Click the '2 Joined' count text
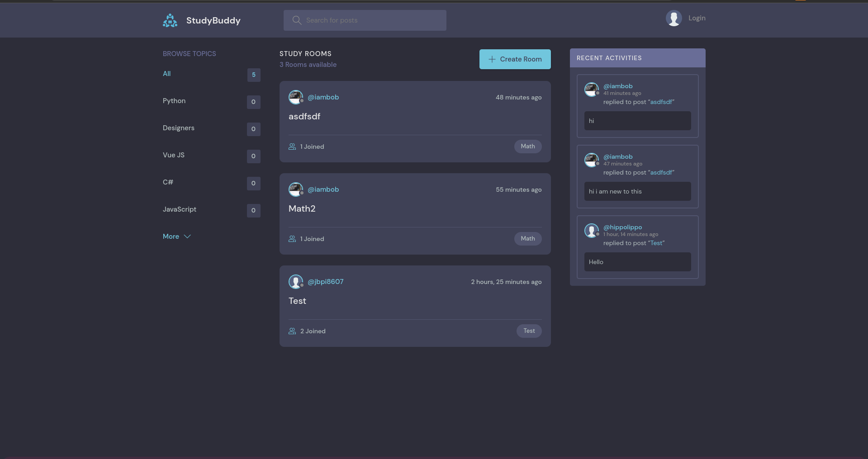Image resolution: width=868 pixels, height=459 pixels. pos(313,331)
